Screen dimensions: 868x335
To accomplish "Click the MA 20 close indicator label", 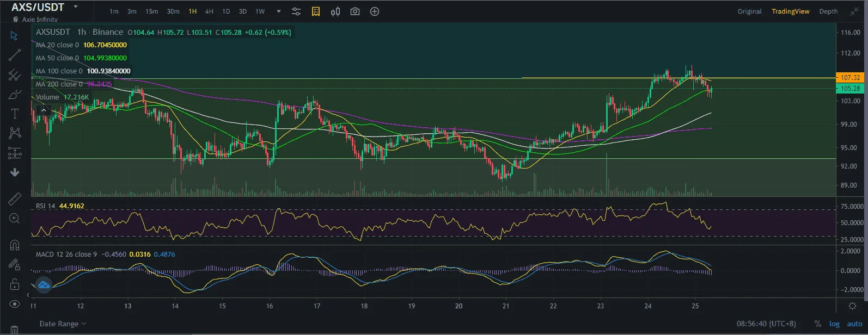I will pyautogui.click(x=57, y=45).
